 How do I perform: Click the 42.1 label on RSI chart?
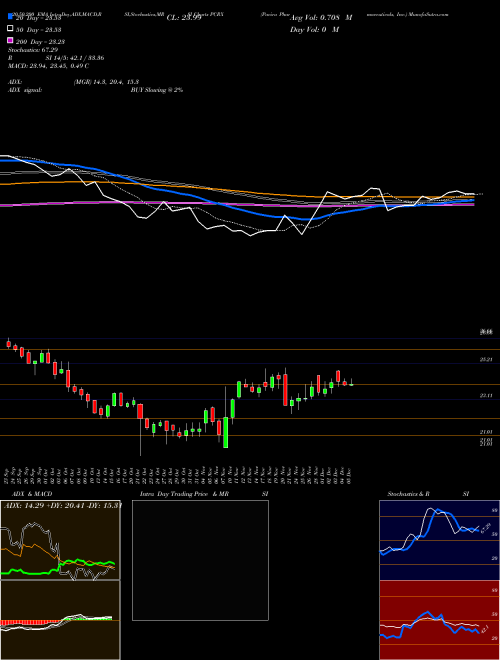click(484, 629)
